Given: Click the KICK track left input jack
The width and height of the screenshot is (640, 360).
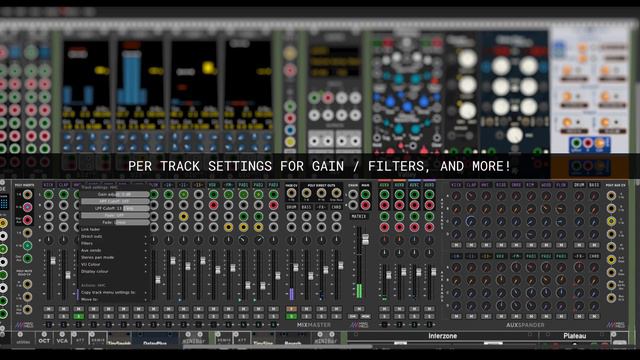Looking at the screenshot, I should 49,194.
